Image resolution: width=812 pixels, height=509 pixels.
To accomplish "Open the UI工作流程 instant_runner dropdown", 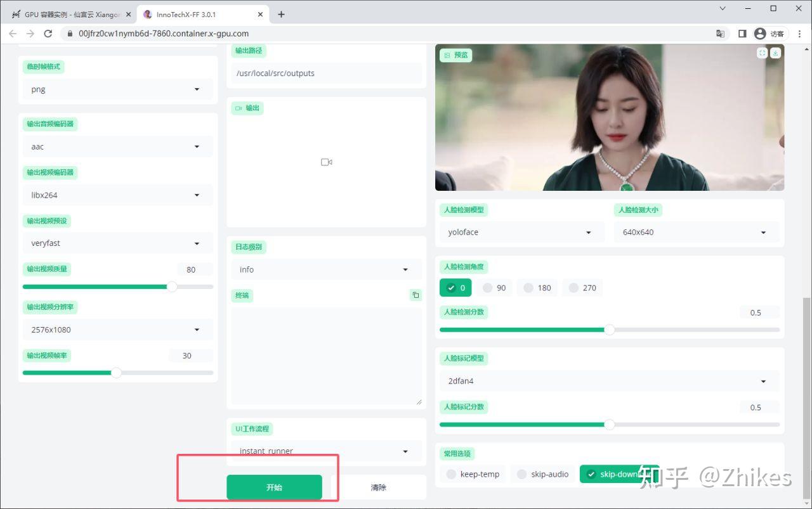I will tap(327, 451).
